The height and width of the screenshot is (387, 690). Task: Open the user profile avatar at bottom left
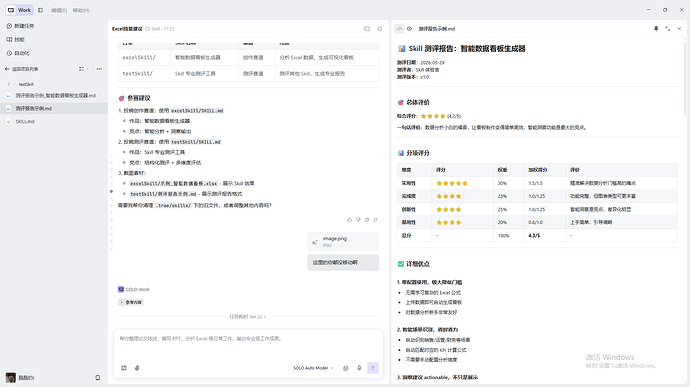tap(11, 378)
